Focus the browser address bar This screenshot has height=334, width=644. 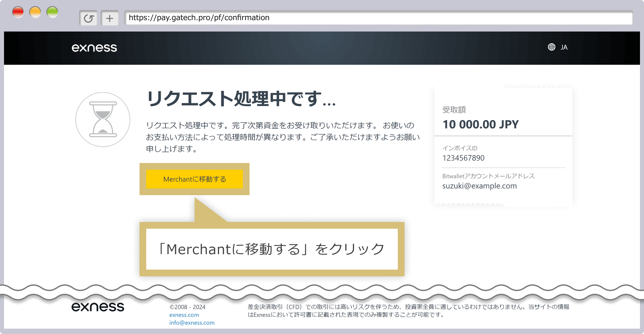point(378,17)
